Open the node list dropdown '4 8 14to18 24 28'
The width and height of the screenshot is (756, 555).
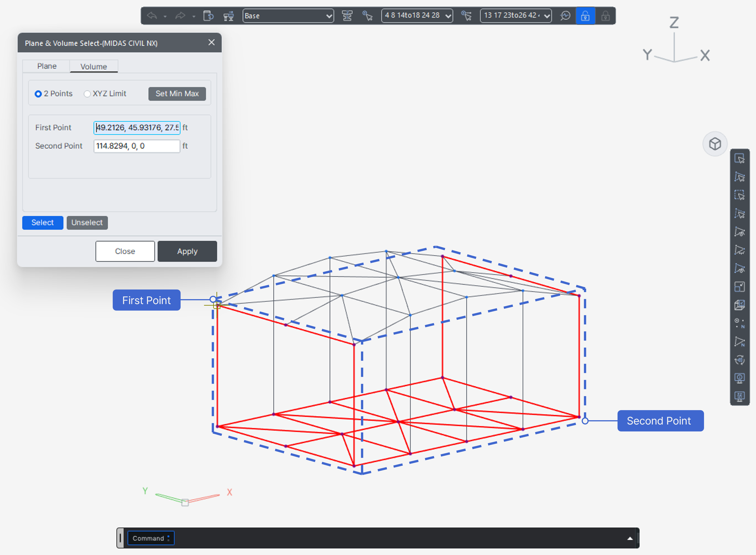[x=417, y=16]
